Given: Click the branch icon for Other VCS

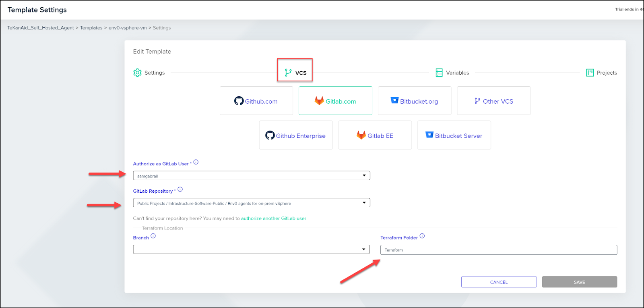Looking at the screenshot, I should 477,101.
